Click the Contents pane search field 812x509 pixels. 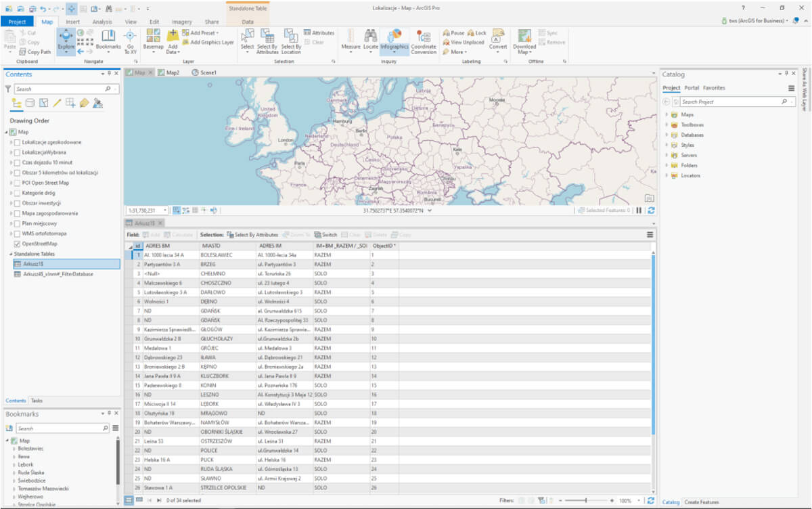66,89
